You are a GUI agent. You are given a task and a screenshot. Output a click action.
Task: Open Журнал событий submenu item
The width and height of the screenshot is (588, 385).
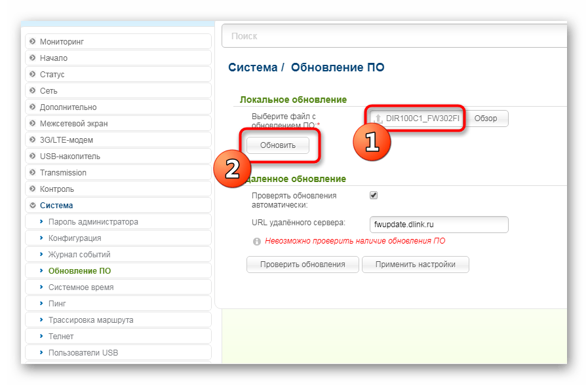(x=79, y=255)
